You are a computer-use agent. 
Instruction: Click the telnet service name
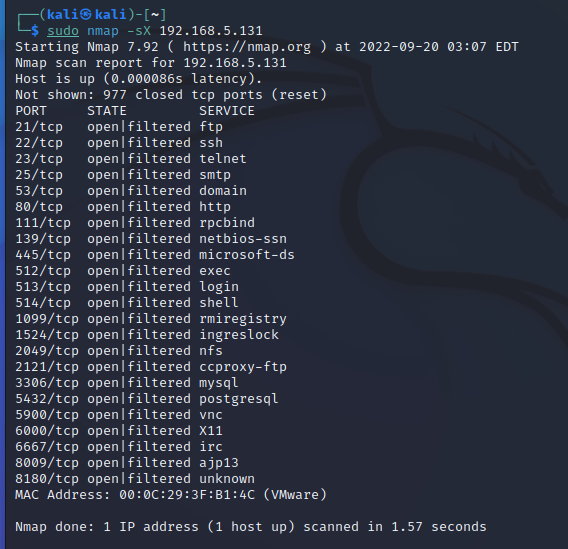223,159
